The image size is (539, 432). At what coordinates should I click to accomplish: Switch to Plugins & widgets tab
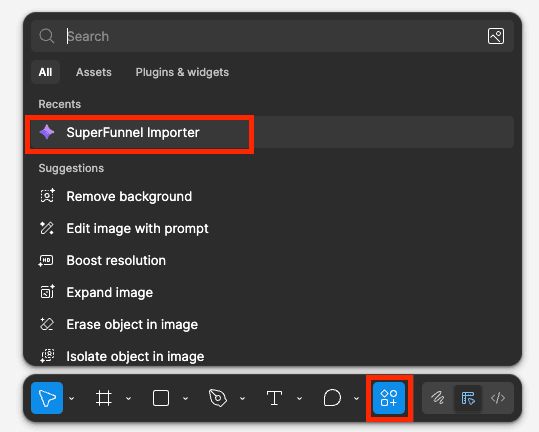pyautogui.click(x=182, y=72)
